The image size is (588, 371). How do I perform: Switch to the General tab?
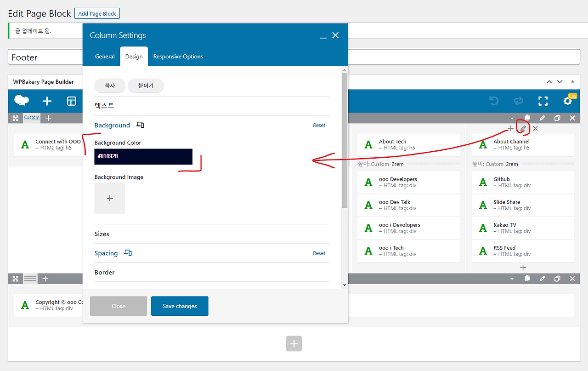pyautogui.click(x=105, y=57)
